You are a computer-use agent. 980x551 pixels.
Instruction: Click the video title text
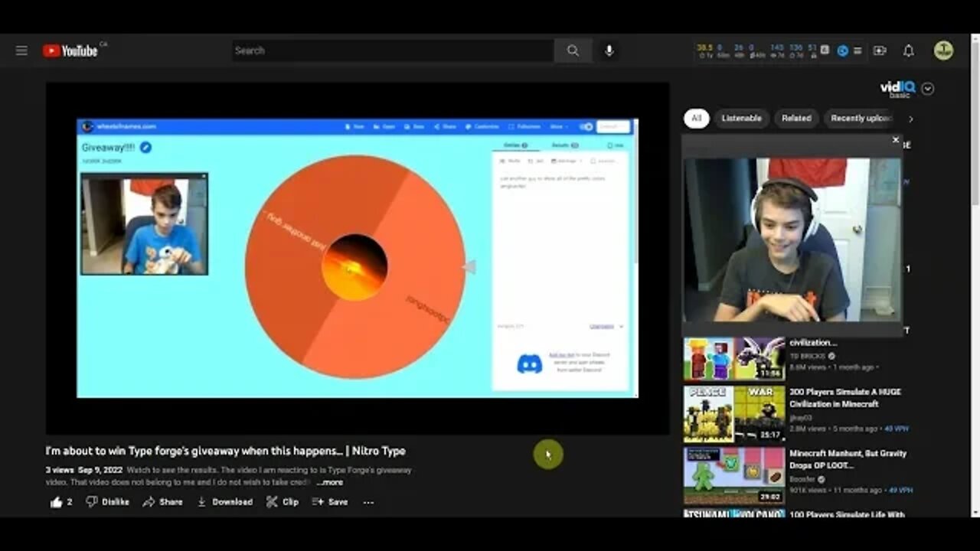[225, 451]
